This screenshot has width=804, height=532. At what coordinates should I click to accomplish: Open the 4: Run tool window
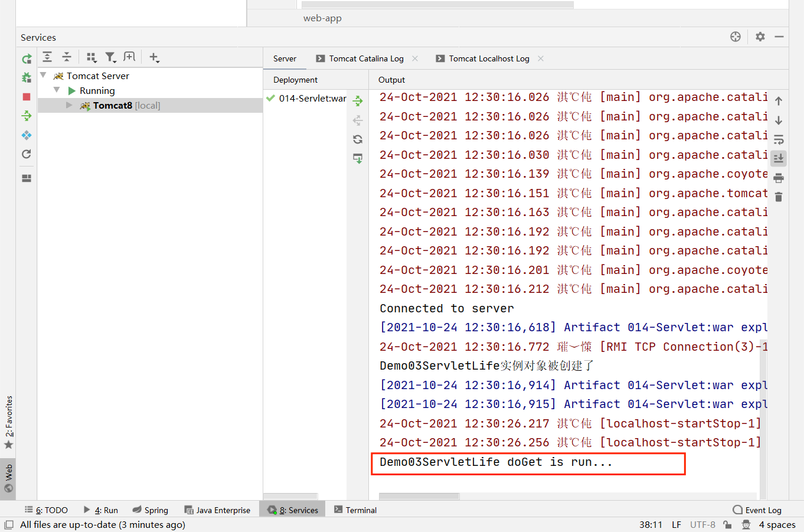pyautogui.click(x=101, y=510)
